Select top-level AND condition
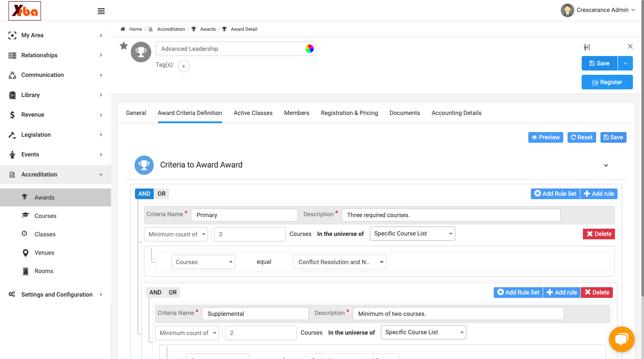This screenshot has width=644, height=359. [144, 194]
